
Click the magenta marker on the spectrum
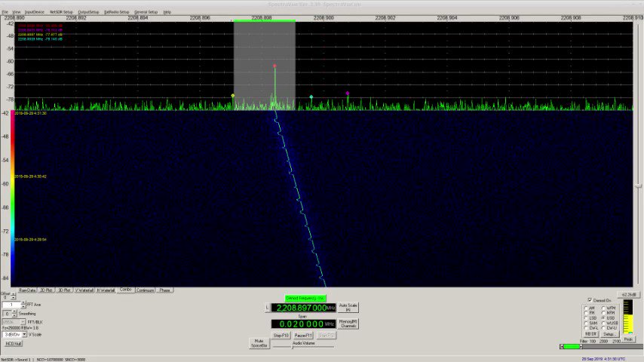coord(348,94)
